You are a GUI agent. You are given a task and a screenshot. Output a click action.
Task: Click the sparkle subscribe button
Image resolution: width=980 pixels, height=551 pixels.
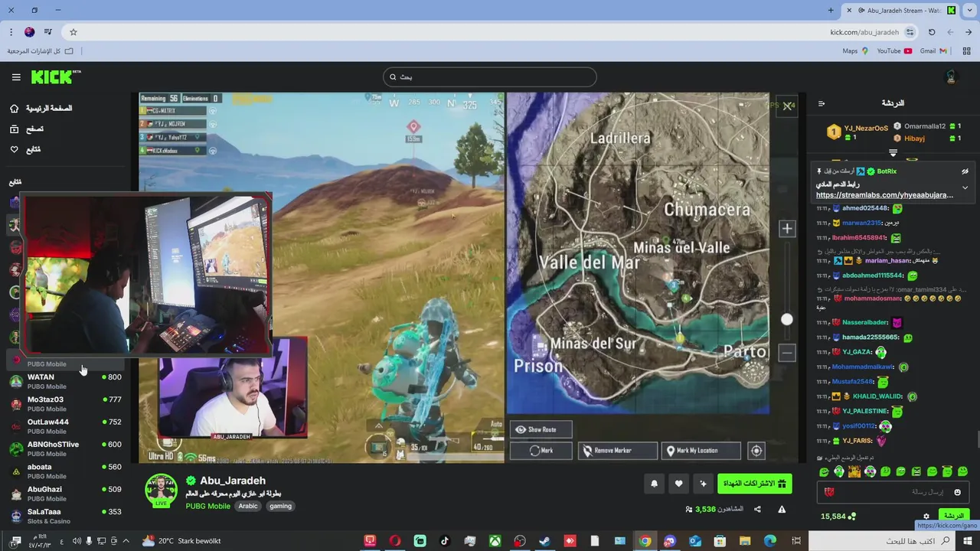(703, 484)
